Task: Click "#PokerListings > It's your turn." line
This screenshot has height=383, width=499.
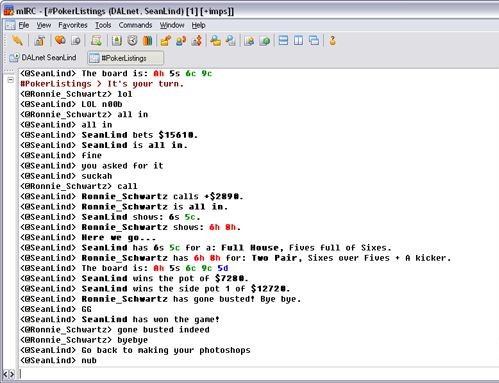Action: (x=102, y=84)
